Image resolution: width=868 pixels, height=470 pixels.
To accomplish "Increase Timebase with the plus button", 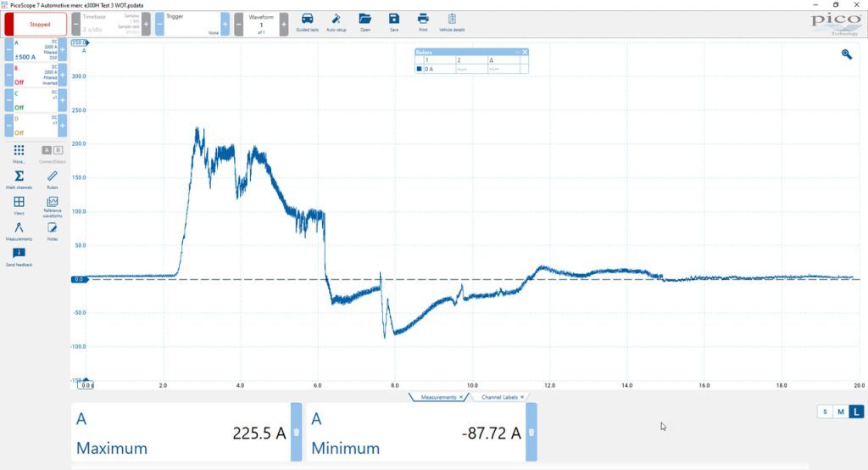I will coord(146,25).
